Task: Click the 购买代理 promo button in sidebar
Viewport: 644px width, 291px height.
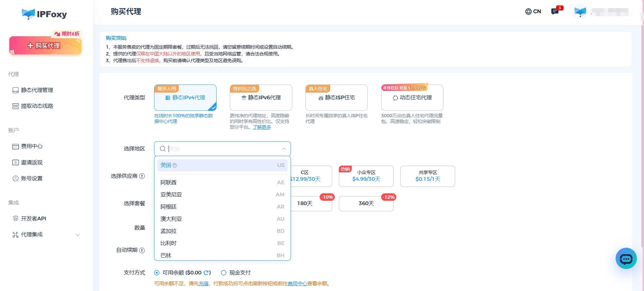Action: [x=45, y=45]
